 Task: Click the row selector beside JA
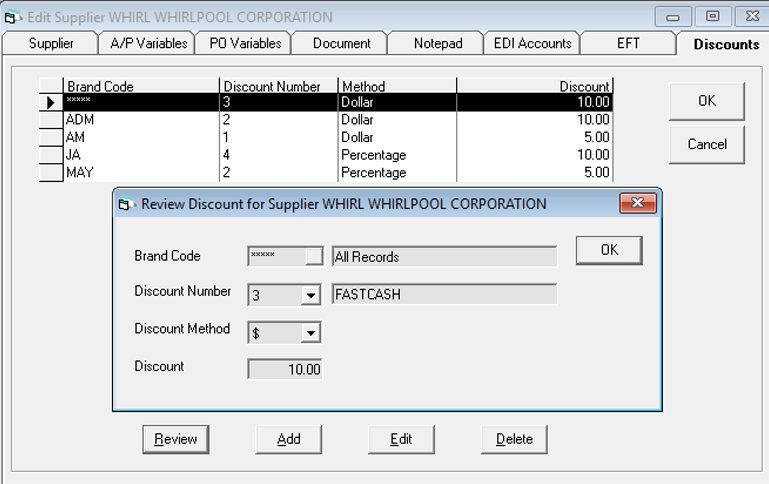(x=51, y=155)
